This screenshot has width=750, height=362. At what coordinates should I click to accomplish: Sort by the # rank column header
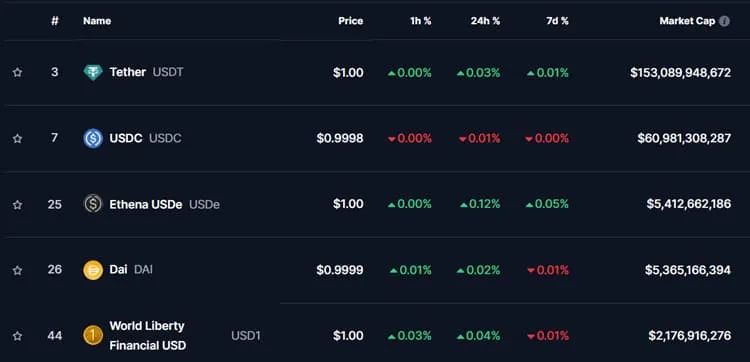point(55,21)
